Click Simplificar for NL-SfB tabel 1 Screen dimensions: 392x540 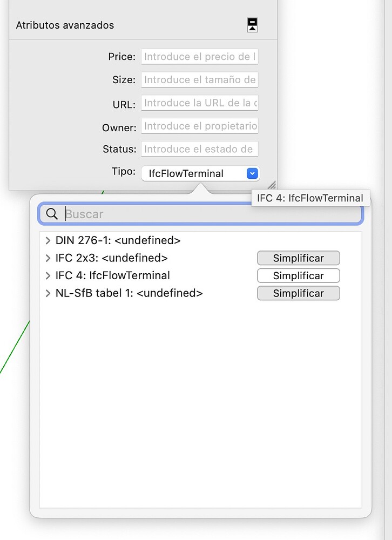[x=298, y=293]
